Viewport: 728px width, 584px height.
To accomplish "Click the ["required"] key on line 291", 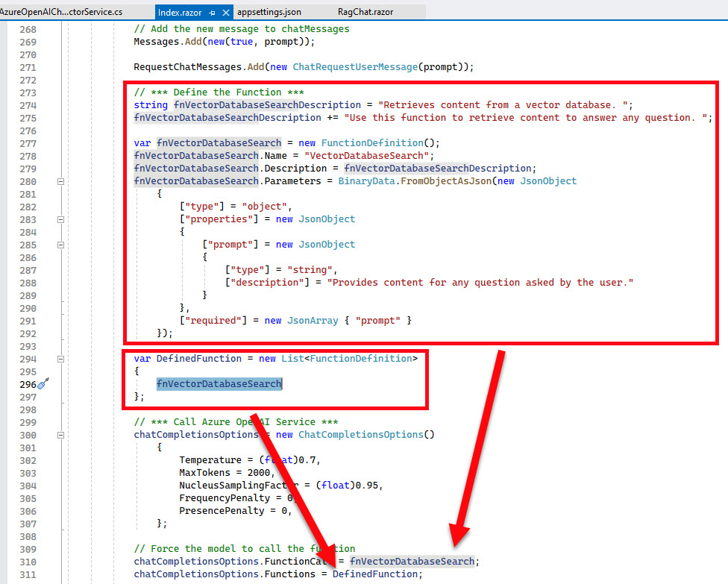I will click(x=213, y=321).
